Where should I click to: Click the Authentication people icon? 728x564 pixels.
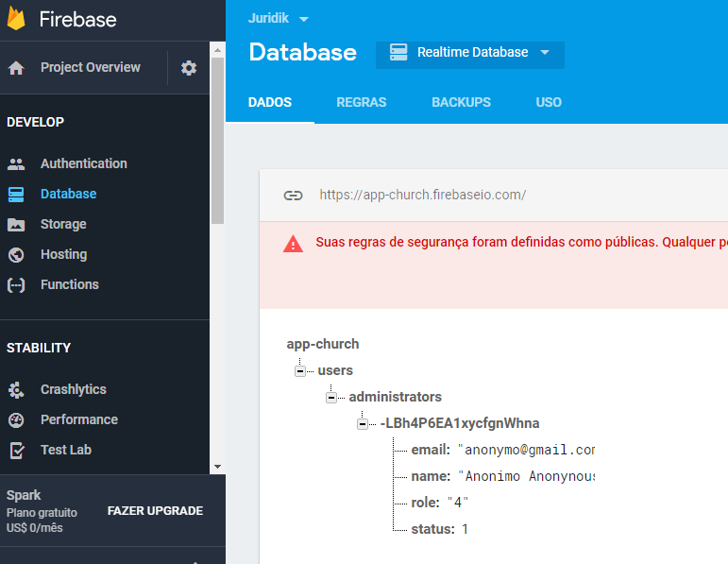click(x=16, y=164)
